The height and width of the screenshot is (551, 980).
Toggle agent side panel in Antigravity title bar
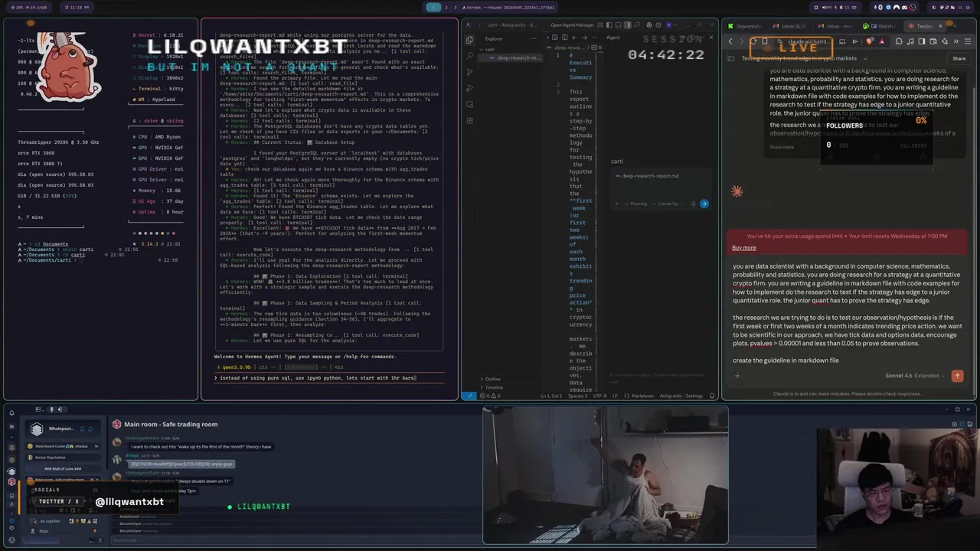(x=627, y=25)
